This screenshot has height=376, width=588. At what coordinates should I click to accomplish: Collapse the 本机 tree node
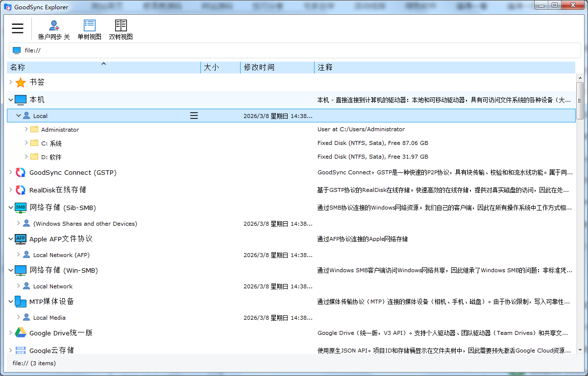11,100
